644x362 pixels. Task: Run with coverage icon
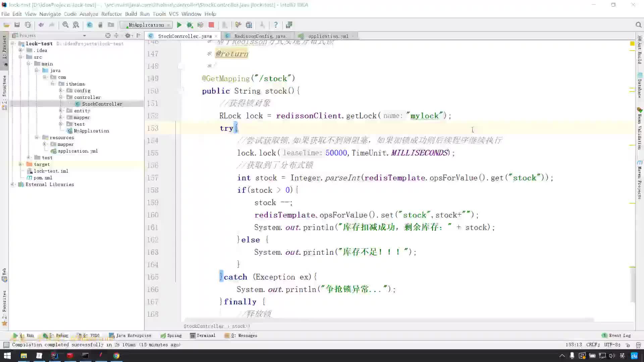pyautogui.click(x=201, y=25)
